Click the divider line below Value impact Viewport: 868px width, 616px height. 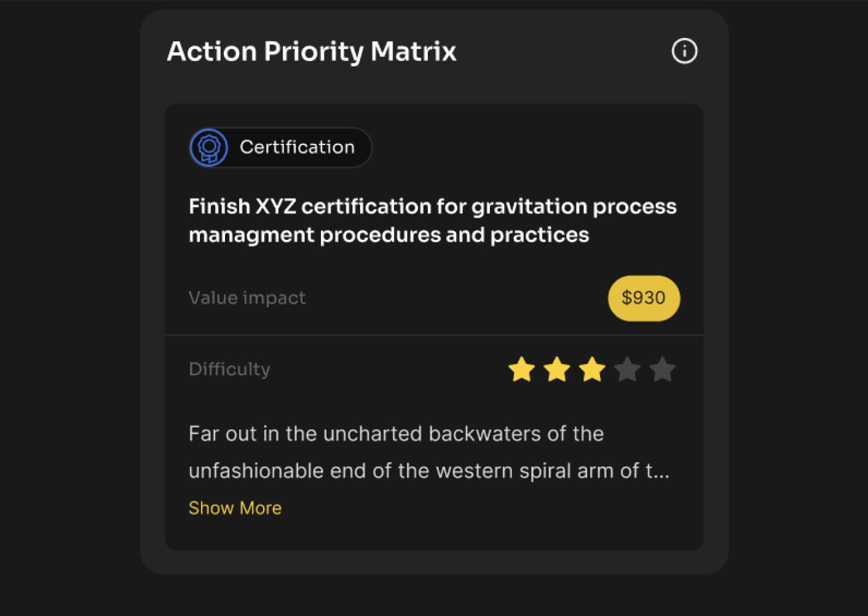point(434,335)
